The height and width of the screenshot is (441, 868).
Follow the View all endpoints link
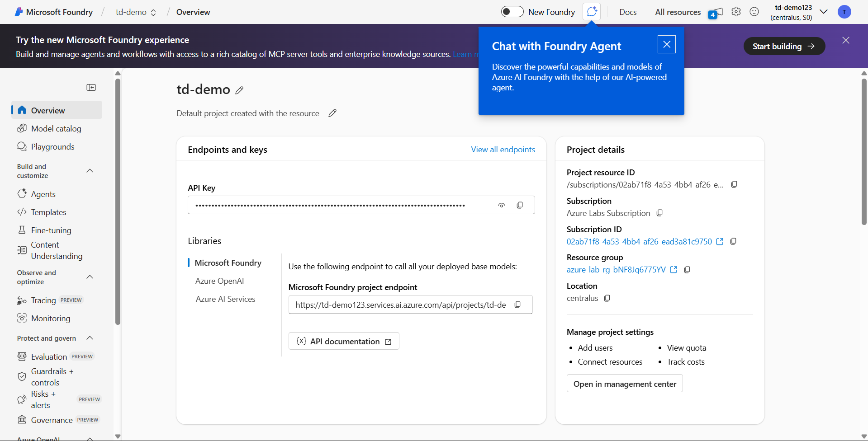point(503,150)
